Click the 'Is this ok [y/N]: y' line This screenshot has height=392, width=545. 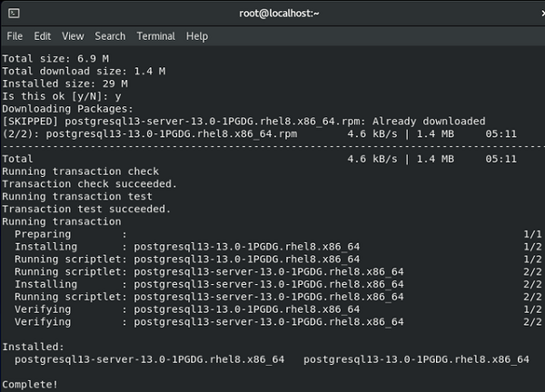(x=62, y=96)
